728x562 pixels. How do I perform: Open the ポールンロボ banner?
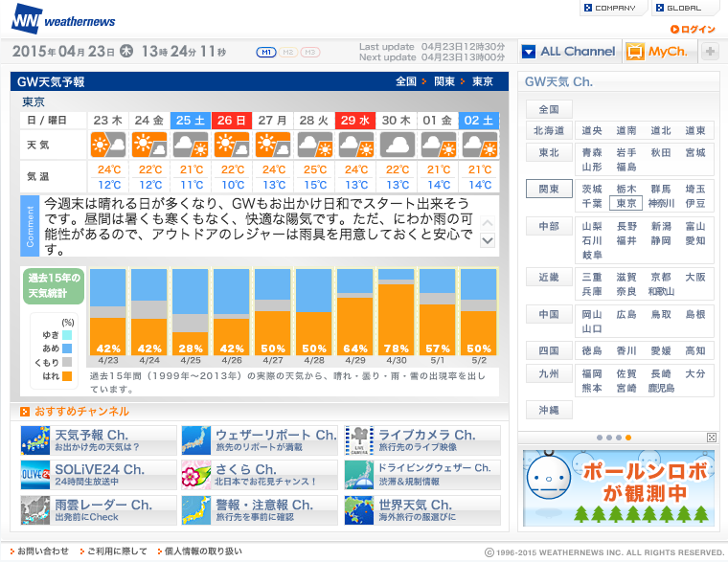click(x=619, y=487)
